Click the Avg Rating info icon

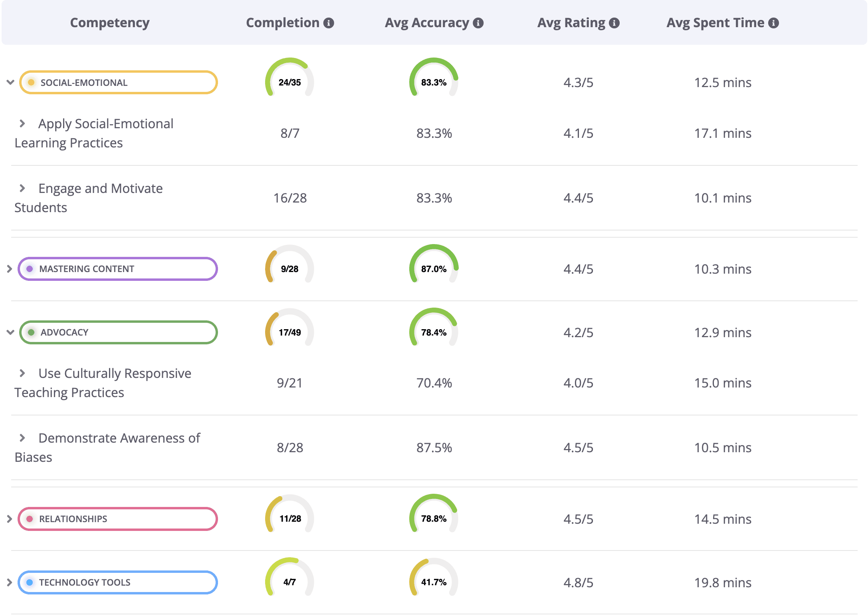pyautogui.click(x=614, y=23)
